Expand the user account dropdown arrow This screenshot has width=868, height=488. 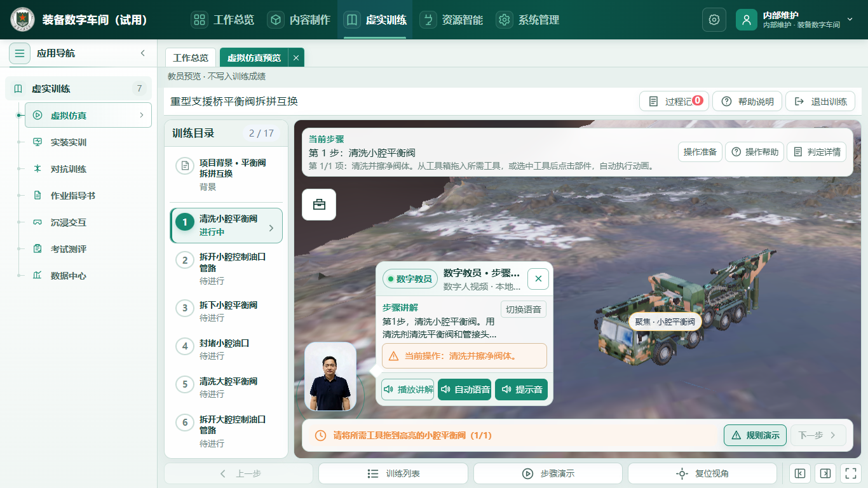point(850,20)
